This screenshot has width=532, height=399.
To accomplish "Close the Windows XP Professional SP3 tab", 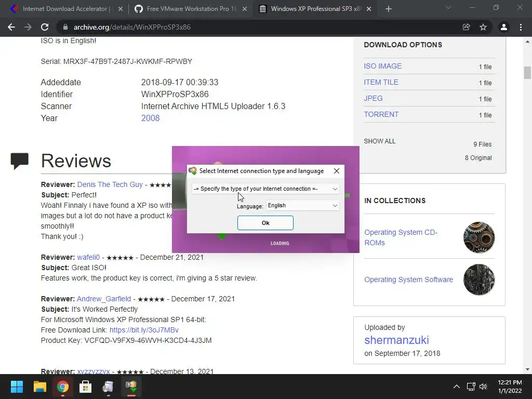I will [x=369, y=9].
